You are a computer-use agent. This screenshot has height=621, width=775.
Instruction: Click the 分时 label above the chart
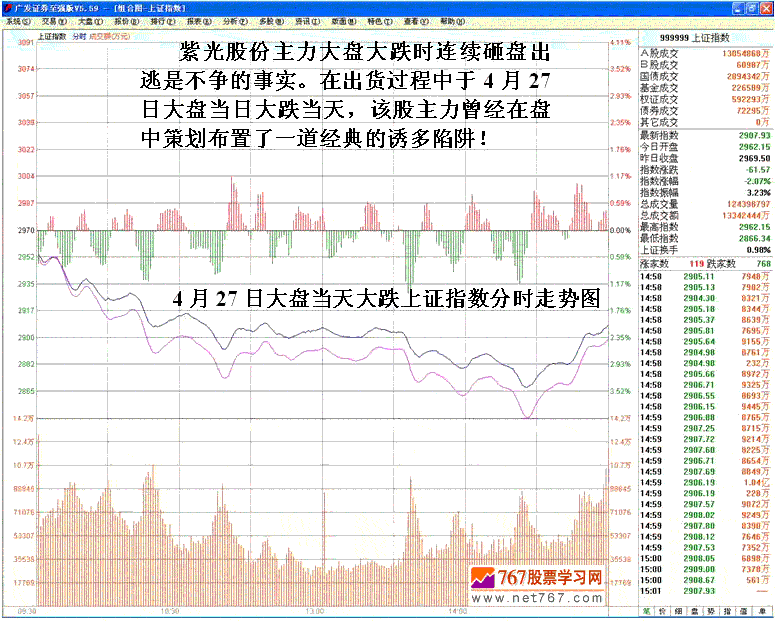(x=78, y=36)
